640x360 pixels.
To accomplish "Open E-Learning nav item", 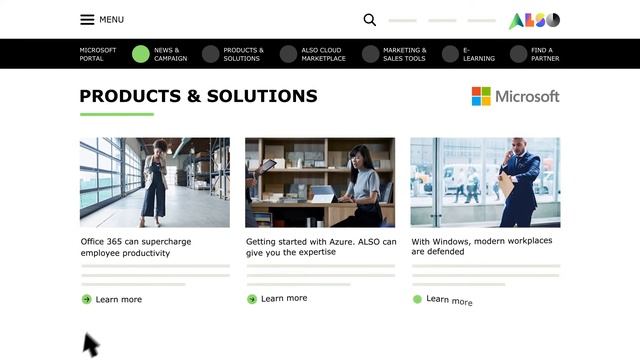I will [479, 54].
